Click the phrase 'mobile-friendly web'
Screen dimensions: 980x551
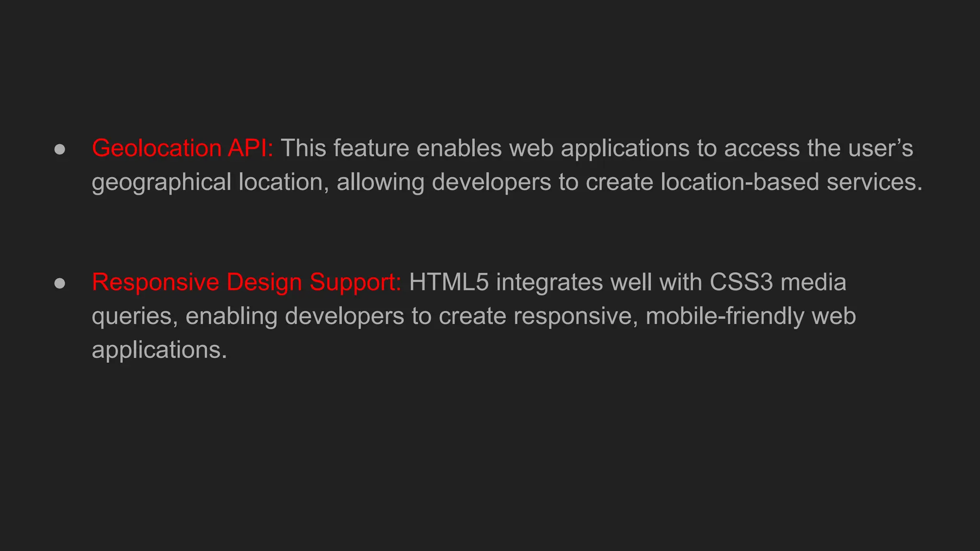click(751, 316)
